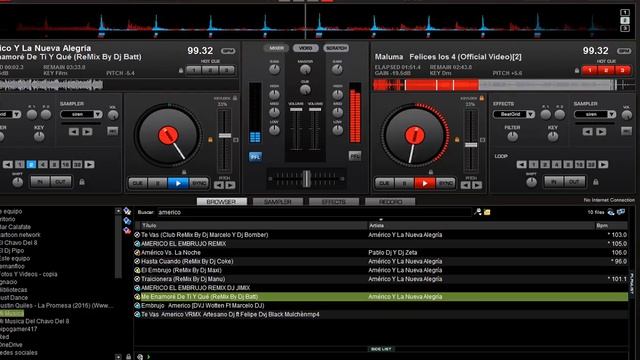Switch to the EFFECTS tab
The height and width of the screenshot is (360, 640).
click(334, 202)
